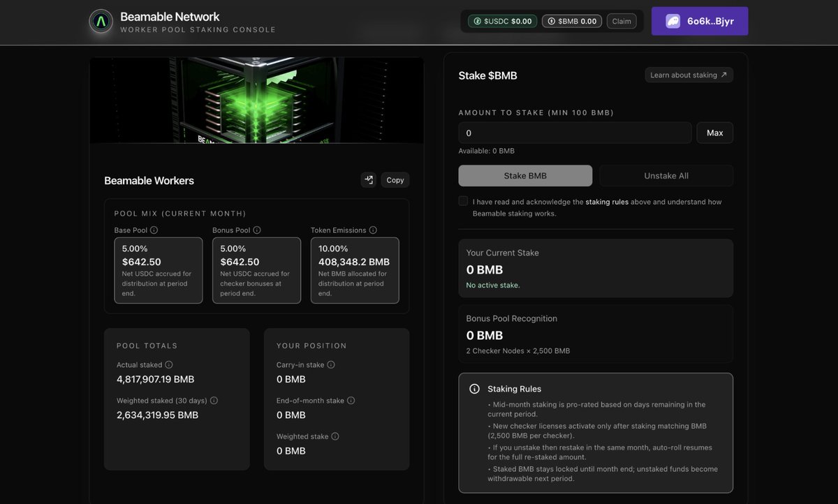The height and width of the screenshot is (504, 838).
Task: Click the $USDC coin icon
Action: (478, 21)
